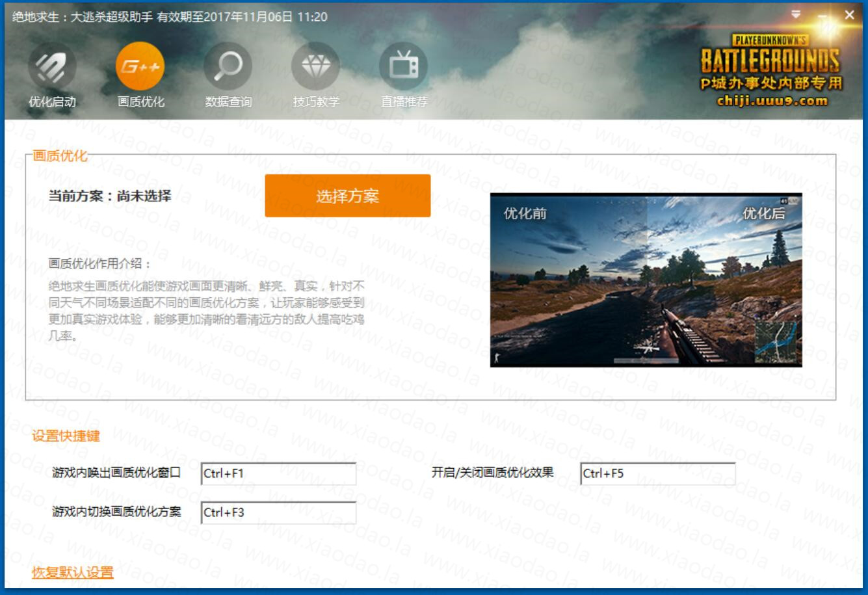868x595 pixels.
Task: Click the 数据查询 tab label
Action: click(x=228, y=102)
